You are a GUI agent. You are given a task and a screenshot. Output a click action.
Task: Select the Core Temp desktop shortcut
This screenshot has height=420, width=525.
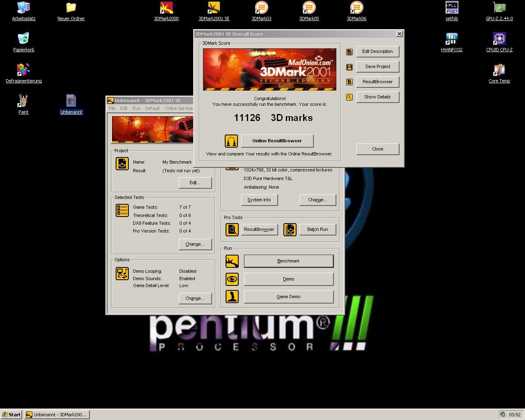pos(499,73)
